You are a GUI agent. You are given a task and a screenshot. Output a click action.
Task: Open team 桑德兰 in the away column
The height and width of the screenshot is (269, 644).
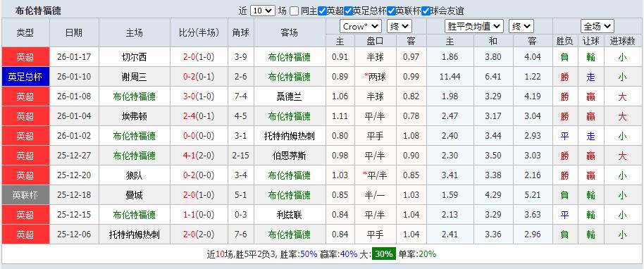click(x=290, y=96)
